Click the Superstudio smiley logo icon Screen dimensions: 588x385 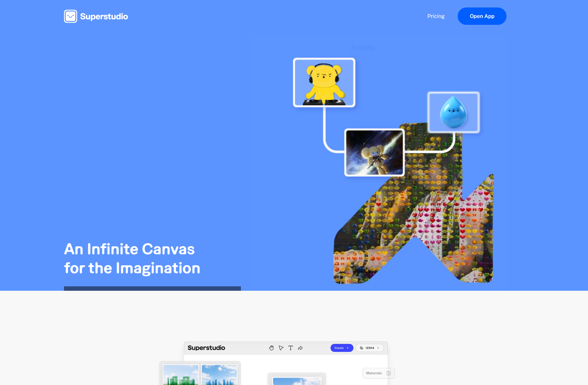(70, 16)
